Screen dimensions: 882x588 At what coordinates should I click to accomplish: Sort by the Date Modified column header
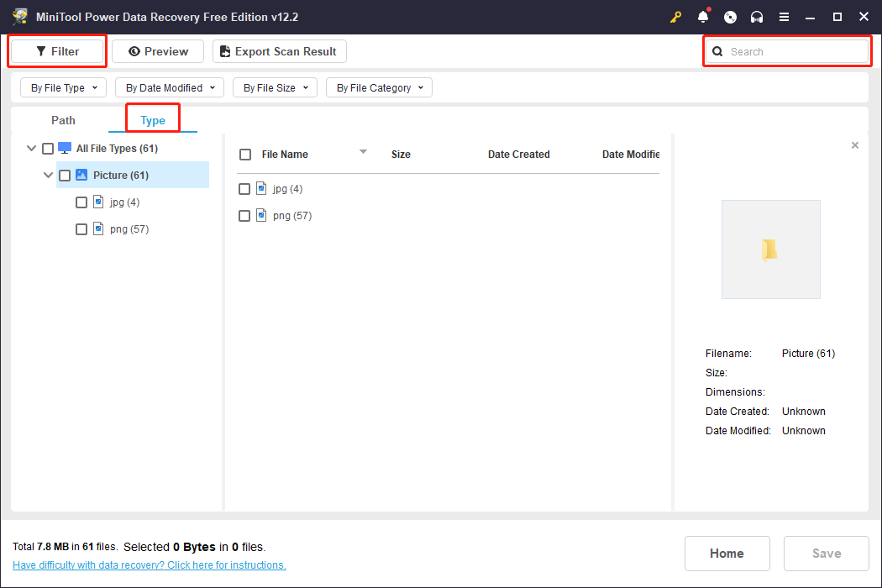click(x=631, y=155)
